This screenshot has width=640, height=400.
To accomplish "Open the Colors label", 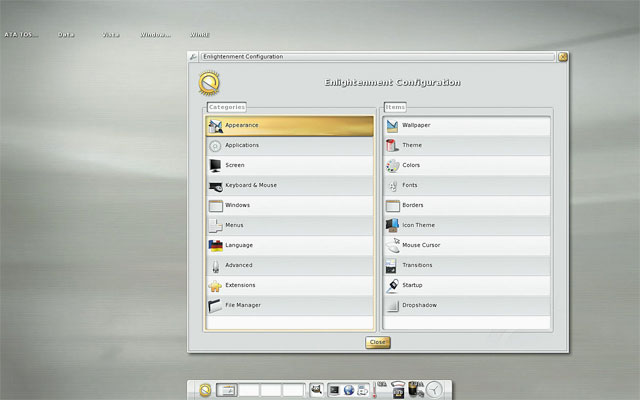I will click(411, 165).
